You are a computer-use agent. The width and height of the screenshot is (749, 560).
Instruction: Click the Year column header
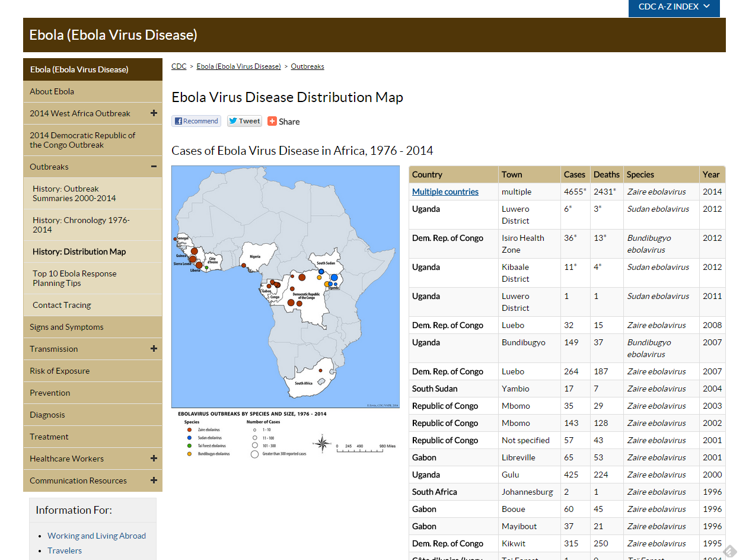pos(712,174)
